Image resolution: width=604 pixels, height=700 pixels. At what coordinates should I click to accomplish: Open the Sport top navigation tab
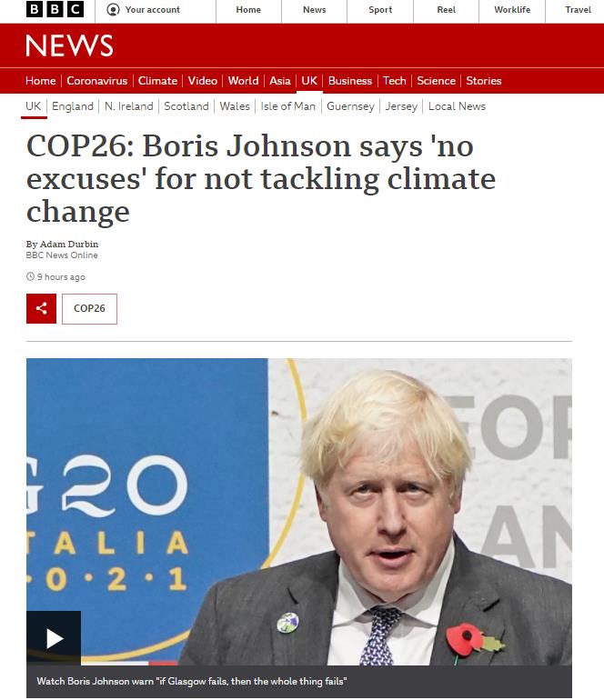point(380,10)
